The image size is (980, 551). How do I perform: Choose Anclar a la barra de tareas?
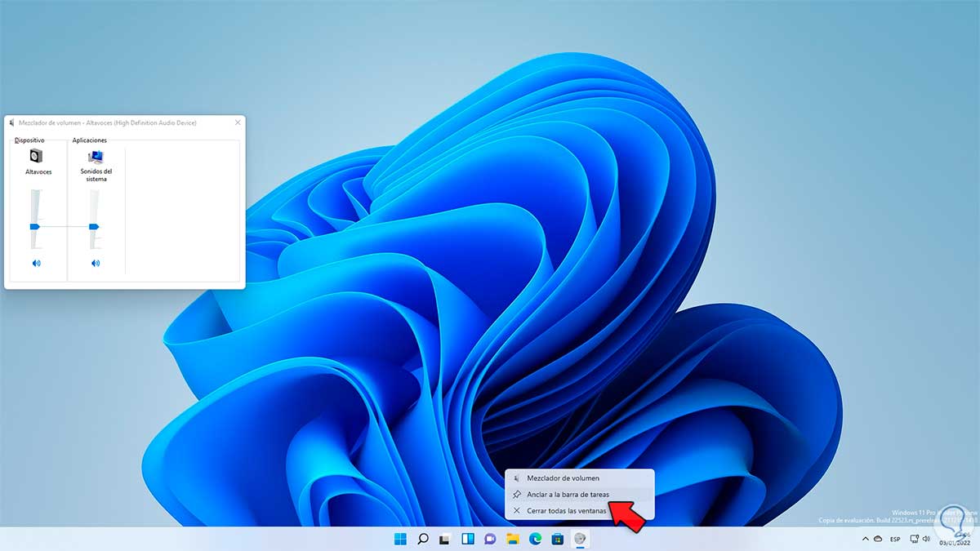(580, 495)
